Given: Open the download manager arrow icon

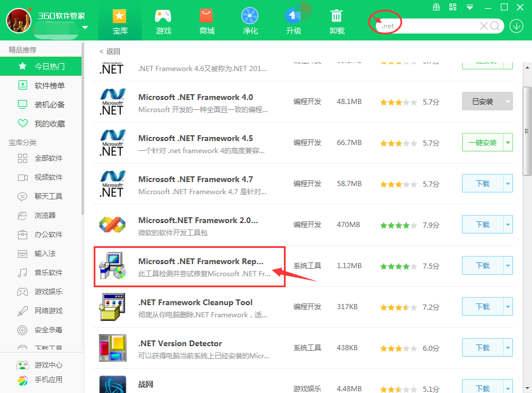Looking at the screenshot, I should pos(516,26).
